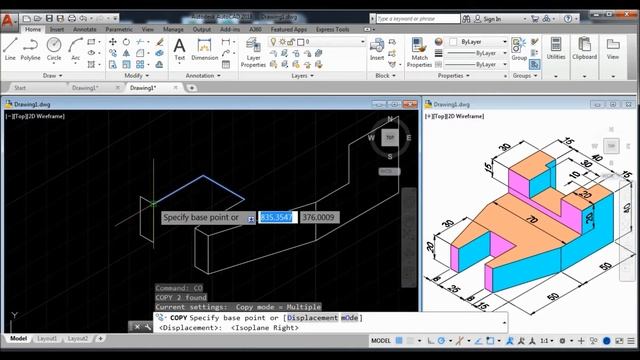Toggle grid display in status bar
Viewport: 640px width, 360px height.
pos(399,340)
